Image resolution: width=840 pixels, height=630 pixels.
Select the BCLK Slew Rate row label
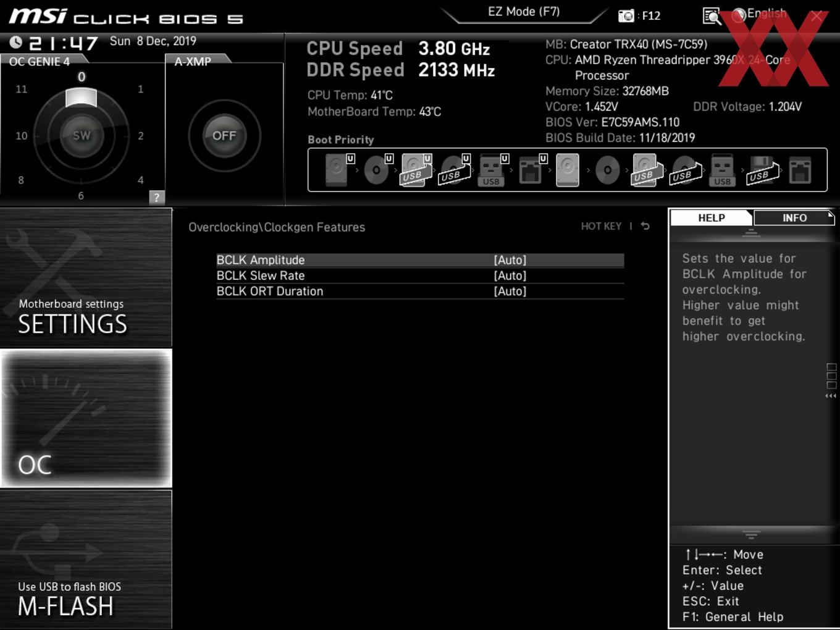[261, 275]
